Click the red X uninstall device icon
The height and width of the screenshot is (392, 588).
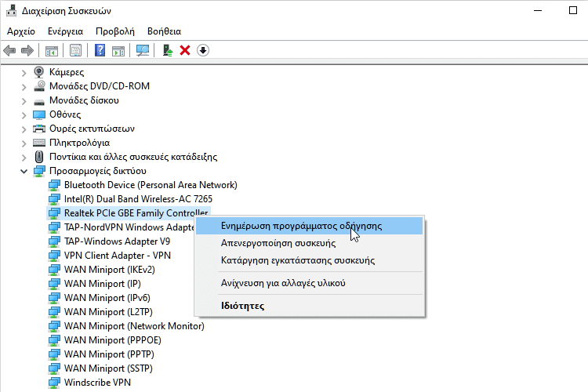coord(185,50)
